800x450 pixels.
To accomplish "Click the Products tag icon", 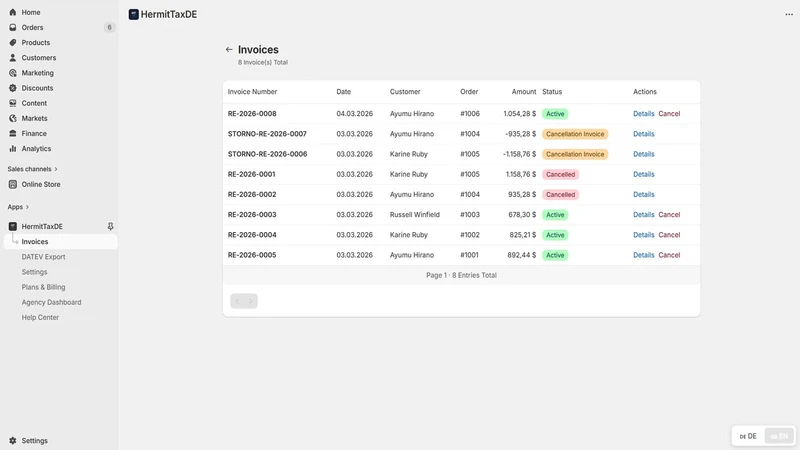I will pyautogui.click(x=13, y=42).
